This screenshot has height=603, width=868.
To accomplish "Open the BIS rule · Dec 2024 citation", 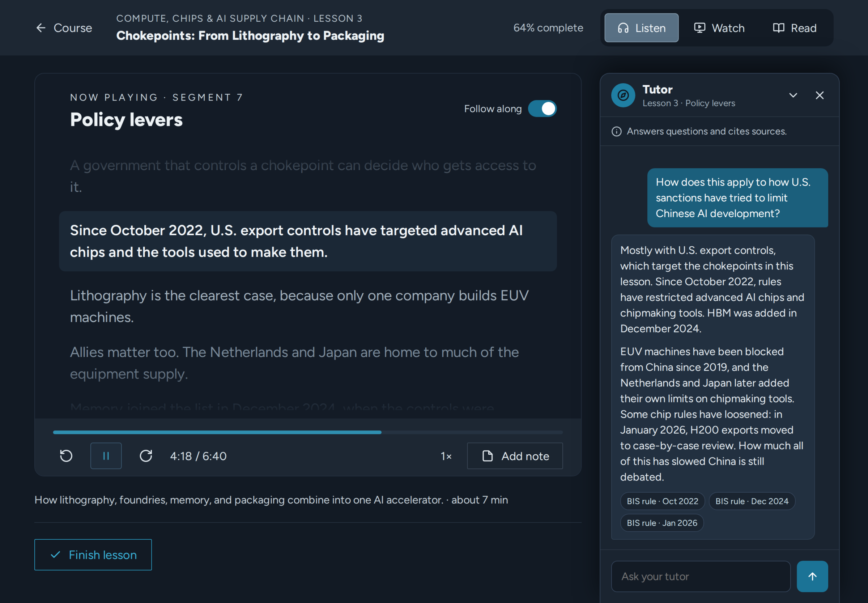I will 752,501.
